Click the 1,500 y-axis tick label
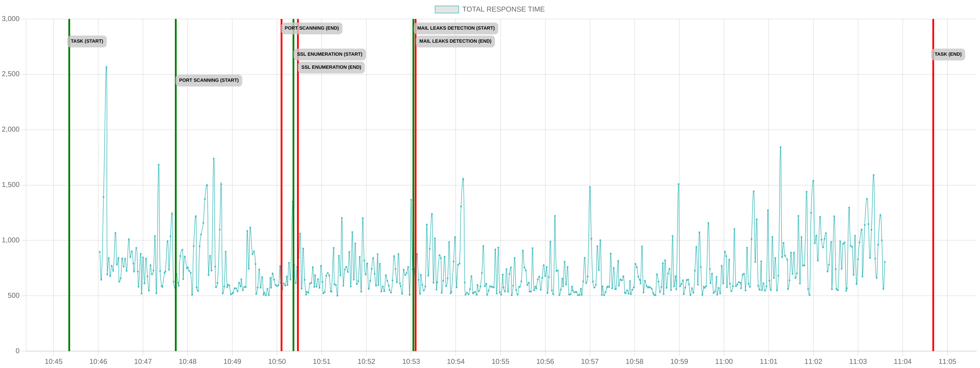Screen dimensions: 980x368 pos(10,185)
